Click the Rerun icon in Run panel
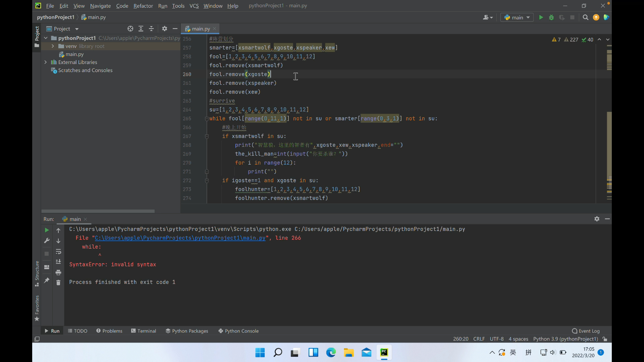 coord(47,230)
